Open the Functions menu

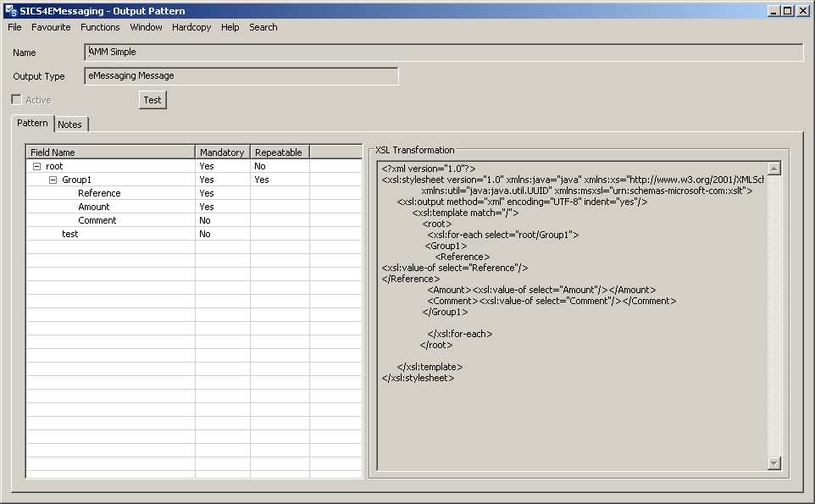tap(100, 27)
